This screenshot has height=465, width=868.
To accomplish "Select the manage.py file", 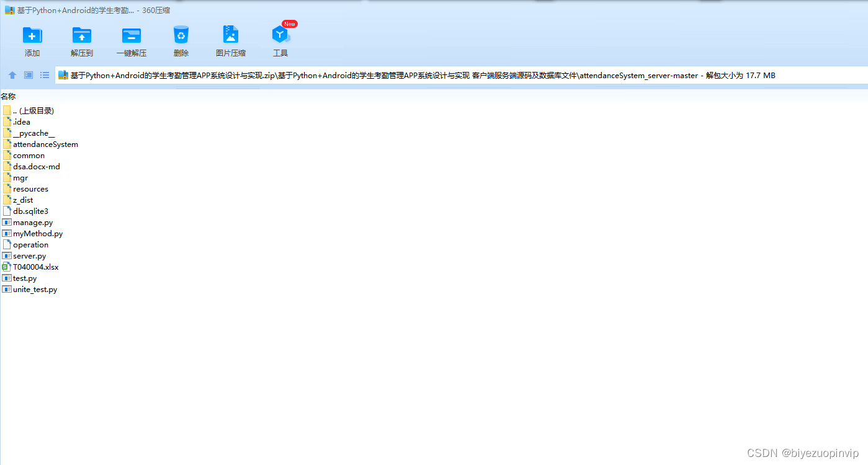I will click(28, 222).
